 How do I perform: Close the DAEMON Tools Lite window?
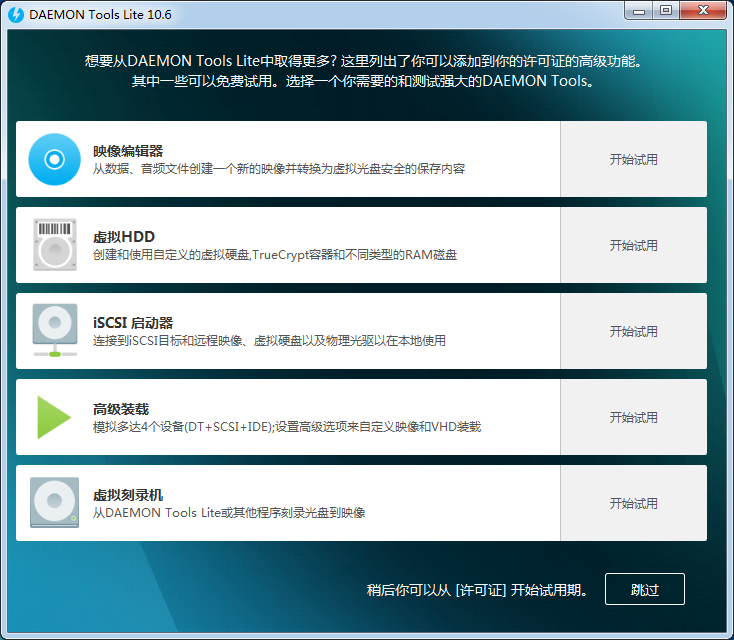[x=704, y=11]
